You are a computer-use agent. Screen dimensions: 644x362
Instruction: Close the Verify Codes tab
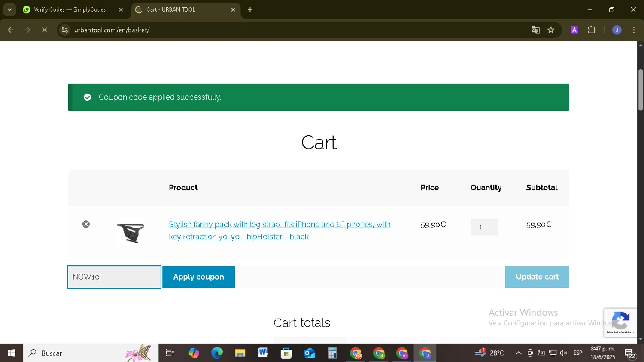point(121,9)
